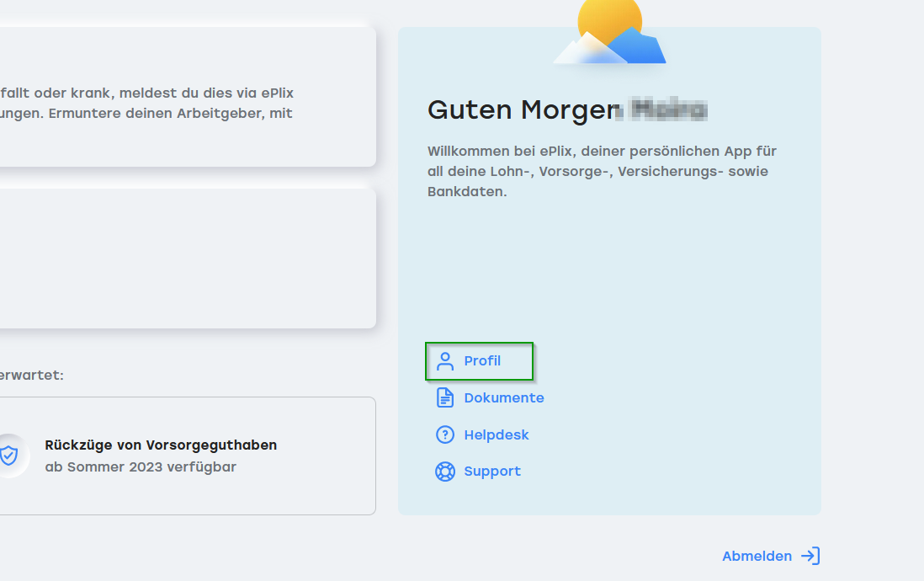Click the sun and mountain illustration

click(609, 32)
